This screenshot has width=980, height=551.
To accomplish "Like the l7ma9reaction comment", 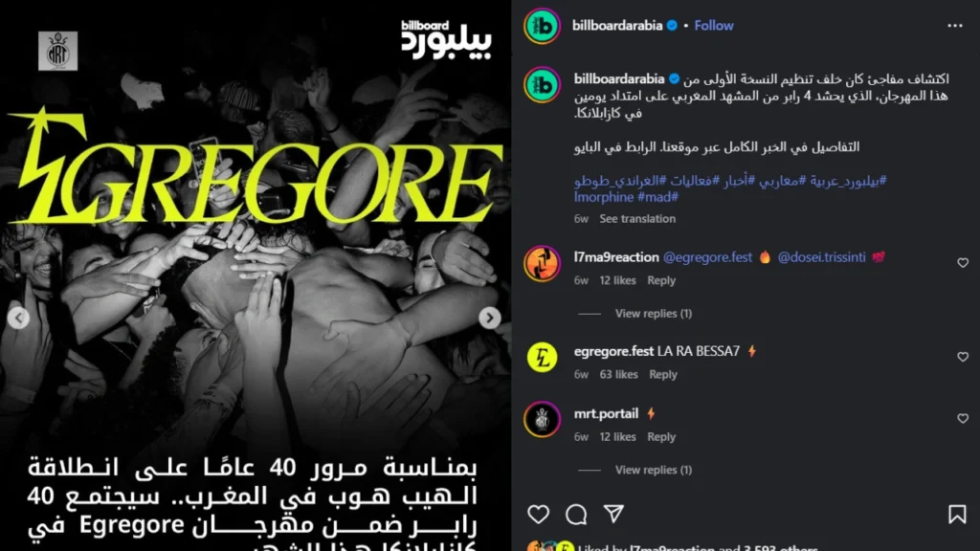I will click(x=963, y=263).
